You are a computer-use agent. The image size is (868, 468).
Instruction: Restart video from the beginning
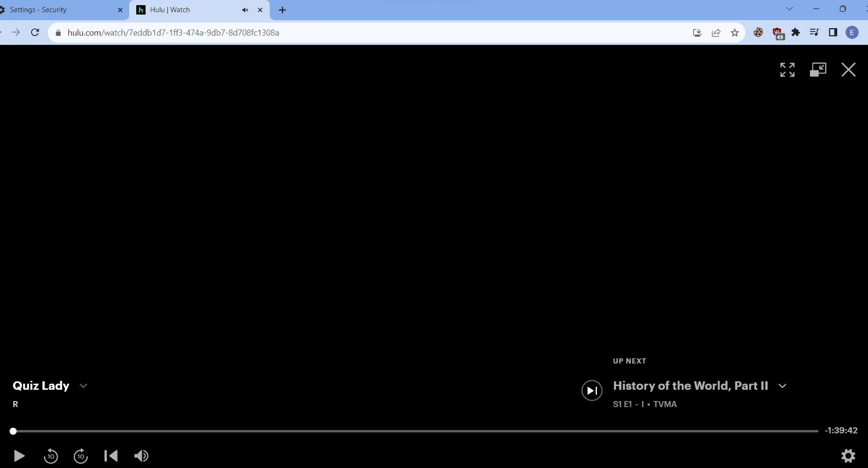point(111,456)
